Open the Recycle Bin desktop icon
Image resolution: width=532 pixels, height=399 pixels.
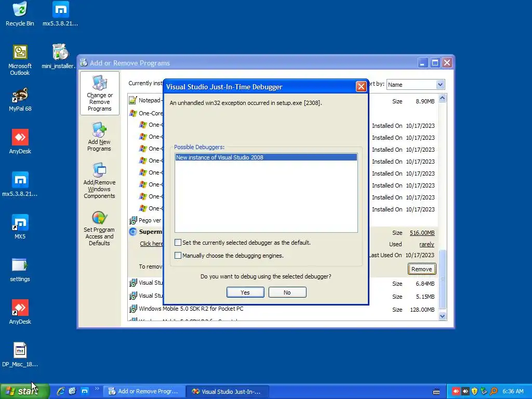[x=20, y=14]
